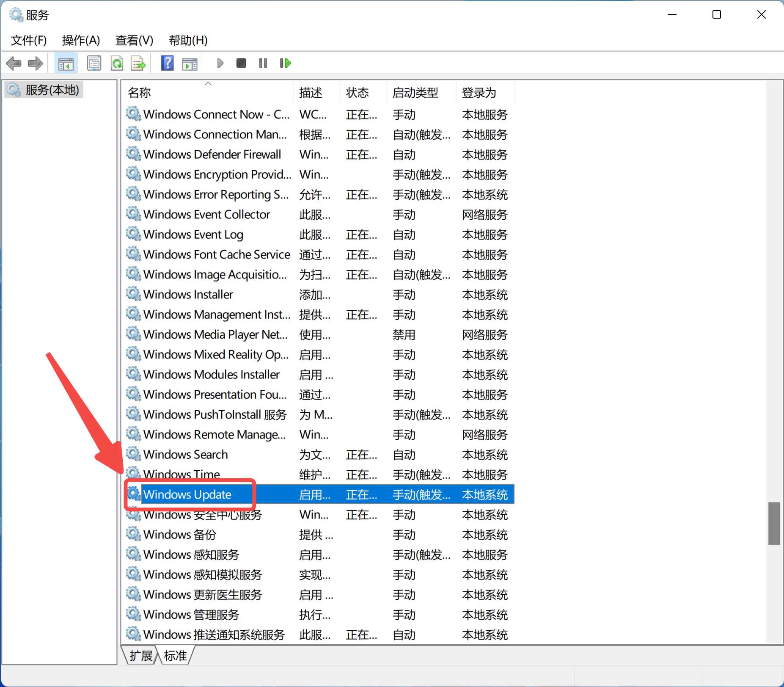Viewport: 784px width, 687px height.
Task: Switch to the 标准 tab
Action: (175, 656)
